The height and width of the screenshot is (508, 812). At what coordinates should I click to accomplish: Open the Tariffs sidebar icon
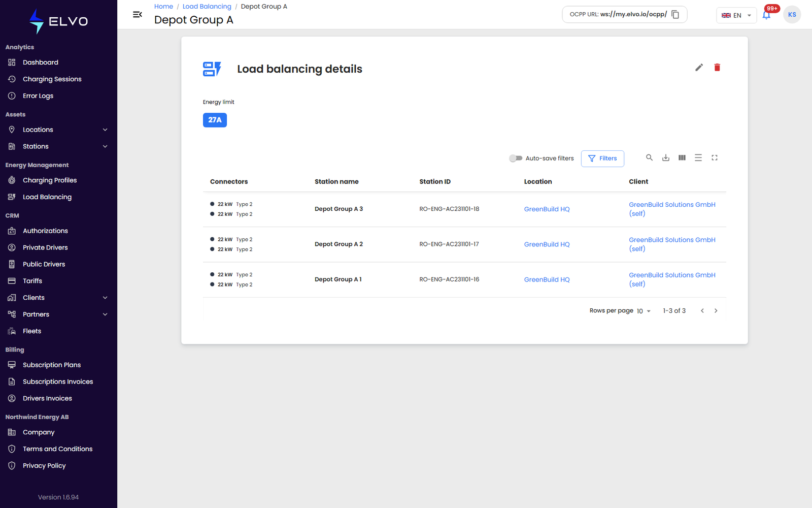pyautogui.click(x=12, y=281)
